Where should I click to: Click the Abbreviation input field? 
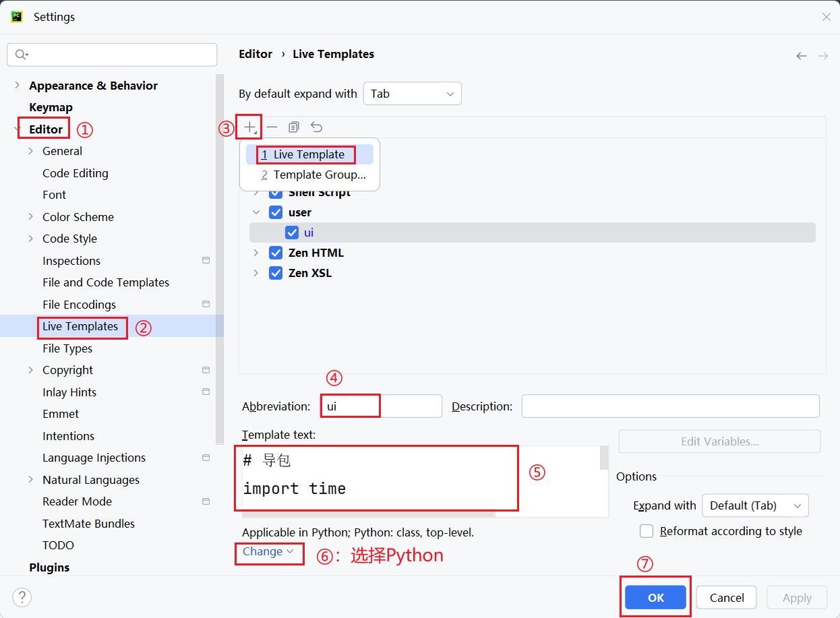(381, 406)
